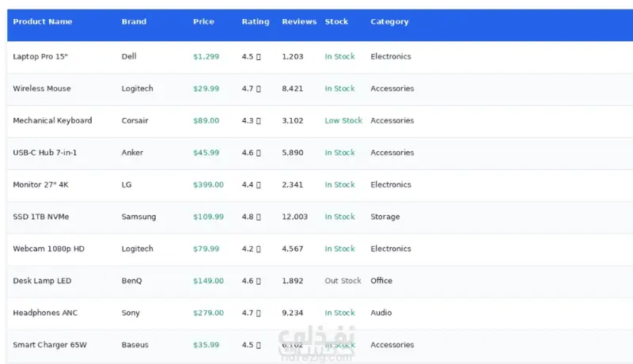Click the 4.2 rating value

pos(251,248)
